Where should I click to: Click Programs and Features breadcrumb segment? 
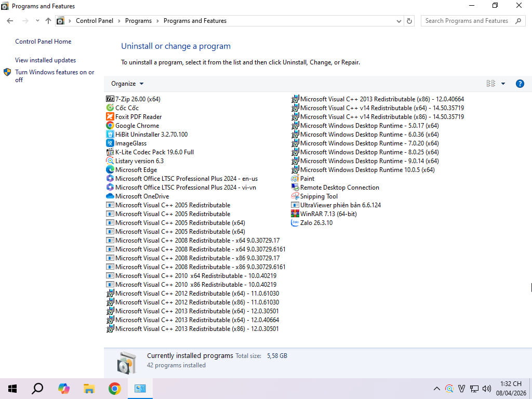[x=195, y=21]
